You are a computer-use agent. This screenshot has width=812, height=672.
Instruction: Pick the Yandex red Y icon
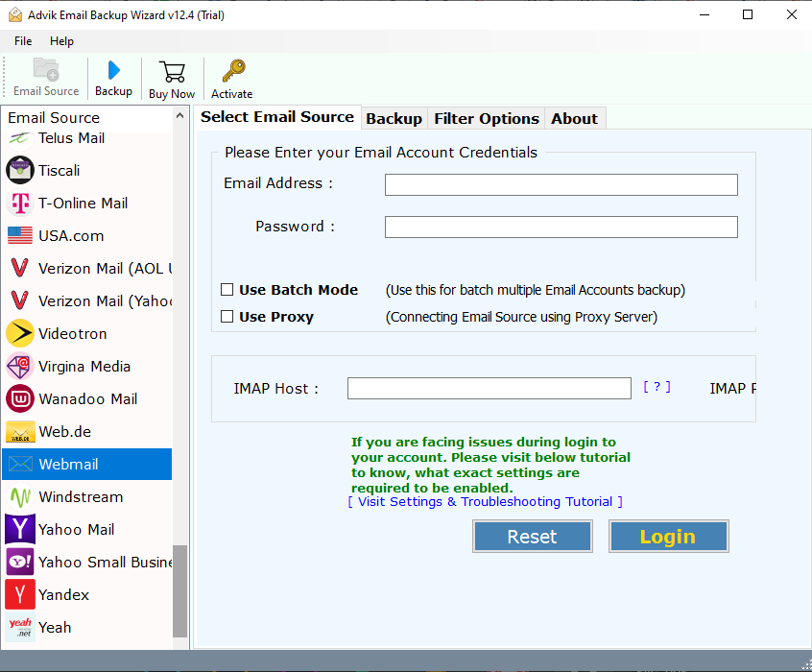pyautogui.click(x=20, y=594)
